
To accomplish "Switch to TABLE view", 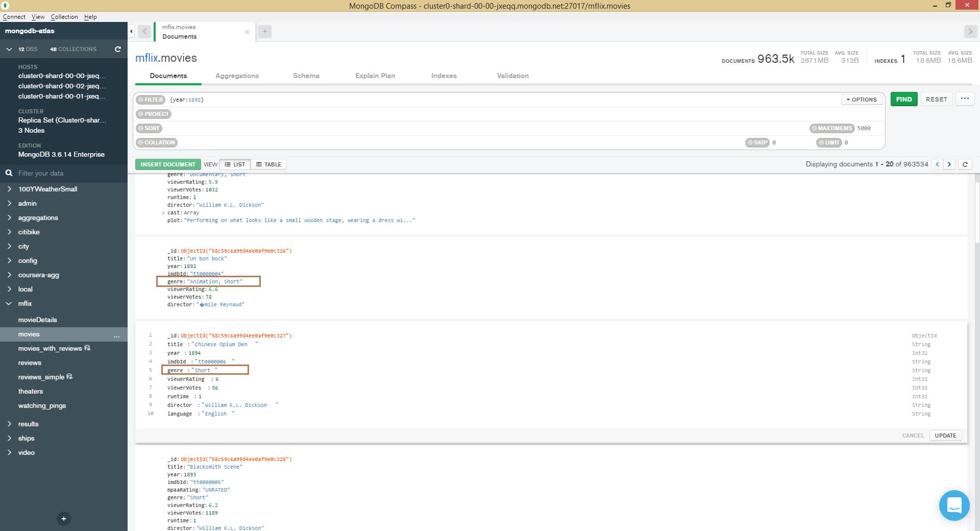I will (x=268, y=164).
